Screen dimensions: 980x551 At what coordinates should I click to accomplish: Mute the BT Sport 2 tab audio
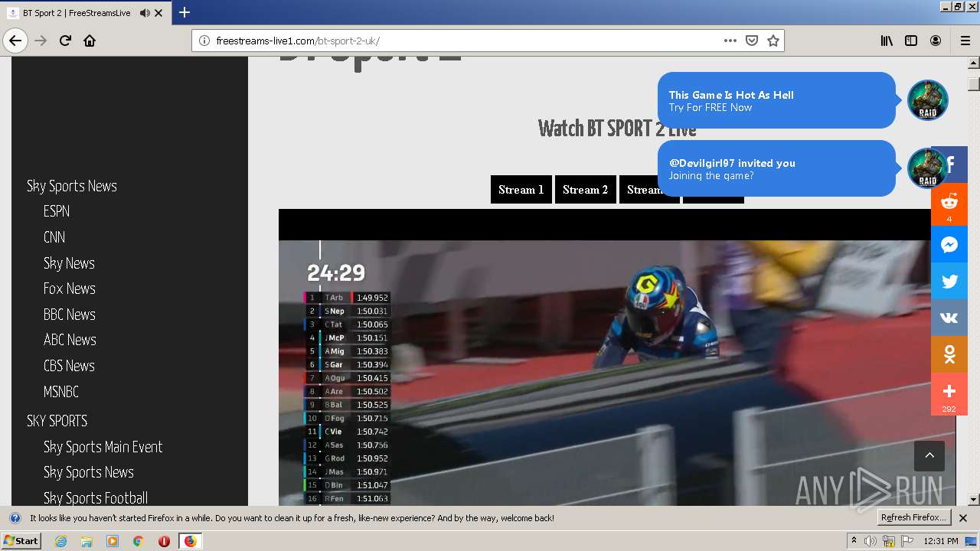click(x=144, y=13)
